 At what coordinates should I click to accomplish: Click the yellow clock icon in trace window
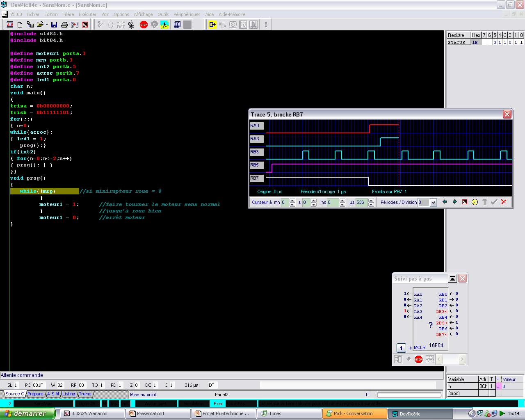(x=475, y=202)
